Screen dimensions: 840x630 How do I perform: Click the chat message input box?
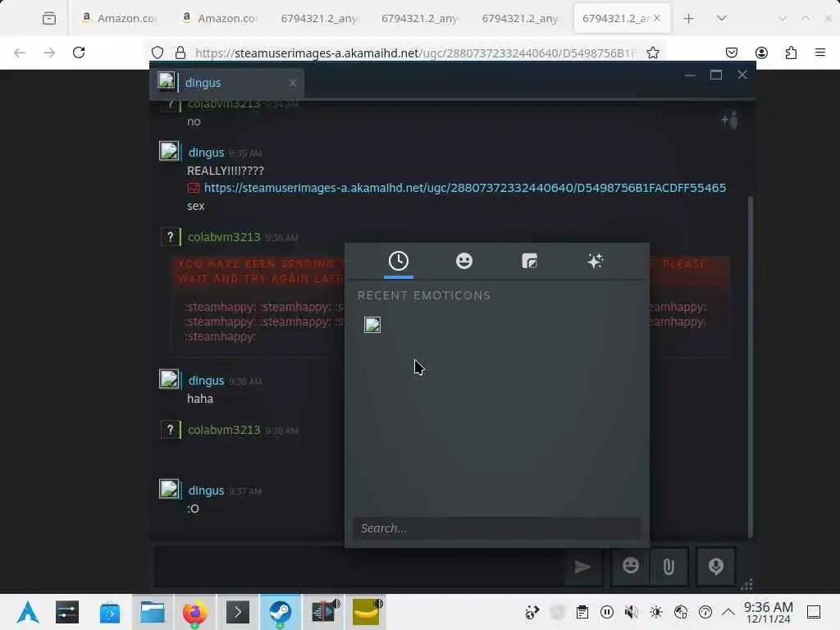[359, 567]
